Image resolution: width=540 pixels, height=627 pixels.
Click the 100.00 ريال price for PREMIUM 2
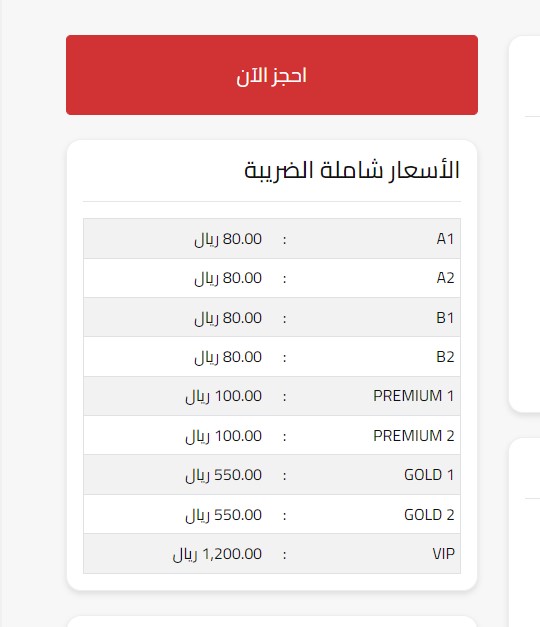pos(224,435)
